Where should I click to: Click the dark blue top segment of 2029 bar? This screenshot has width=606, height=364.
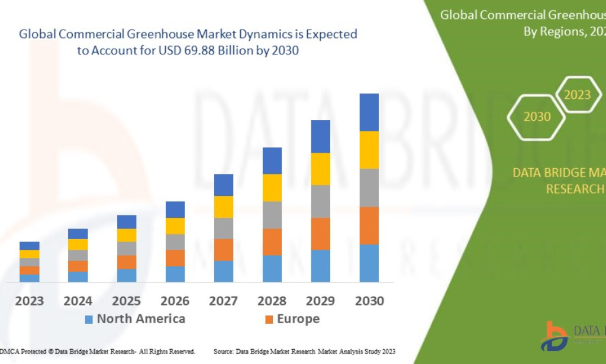(x=321, y=137)
